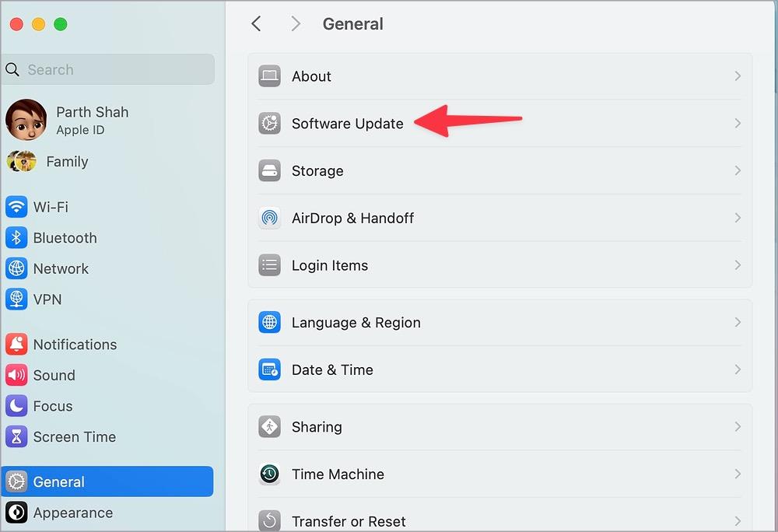This screenshot has width=778, height=532.
Task: Click the Focus label in sidebar
Action: [53, 406]
